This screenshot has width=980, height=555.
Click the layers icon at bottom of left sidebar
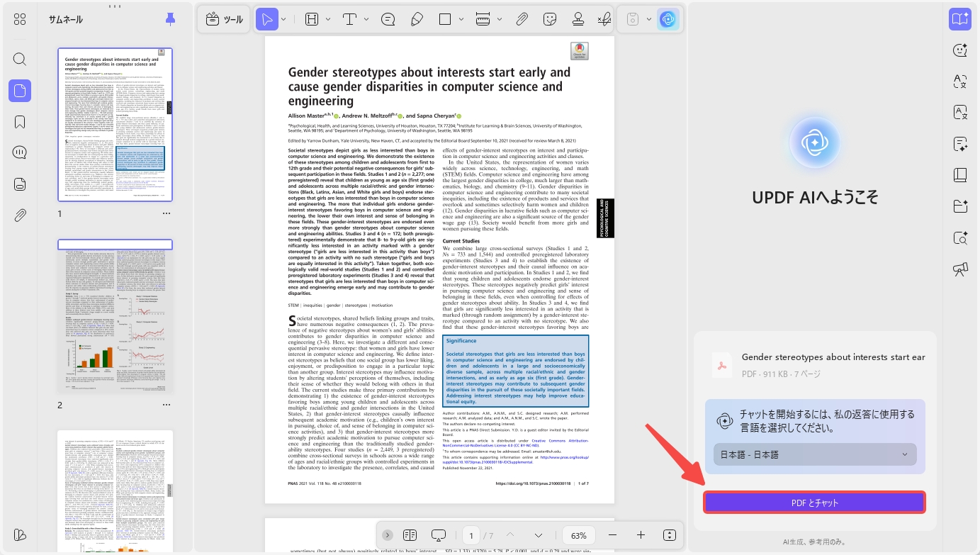[20, 535]
